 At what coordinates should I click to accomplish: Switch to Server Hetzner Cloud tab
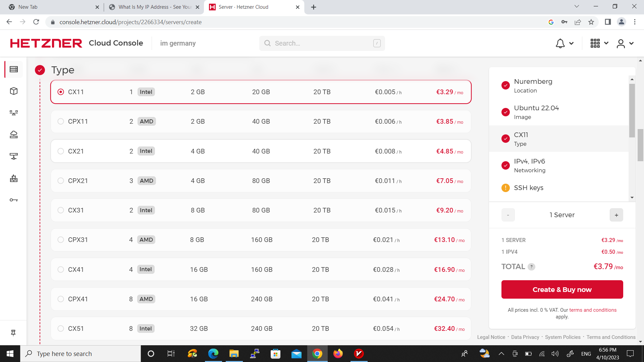tap(254, 7)
